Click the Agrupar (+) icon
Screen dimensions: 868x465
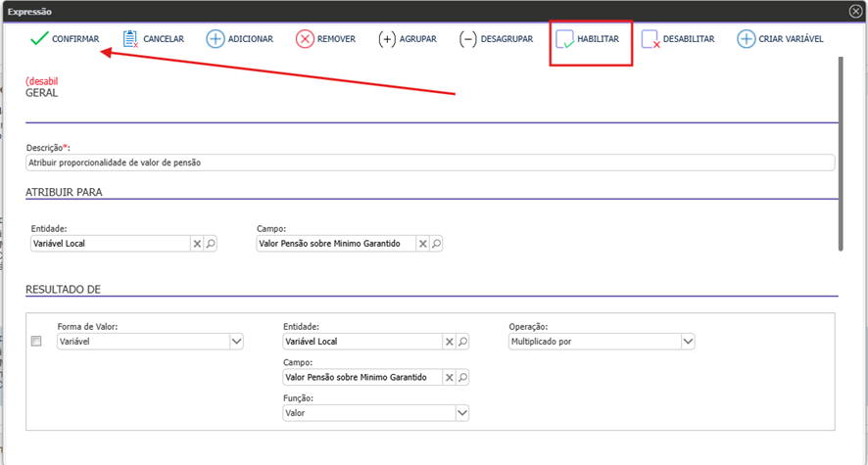point(387,39)
